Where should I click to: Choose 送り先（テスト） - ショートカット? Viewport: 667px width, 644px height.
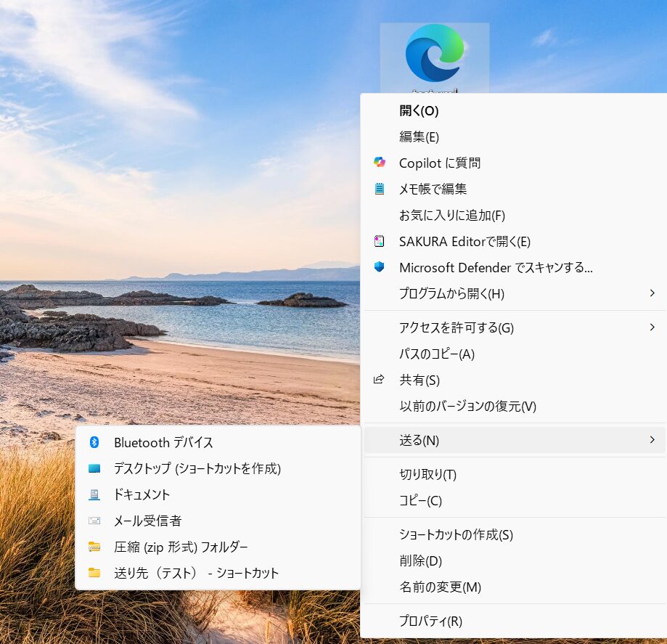point(218,573)
